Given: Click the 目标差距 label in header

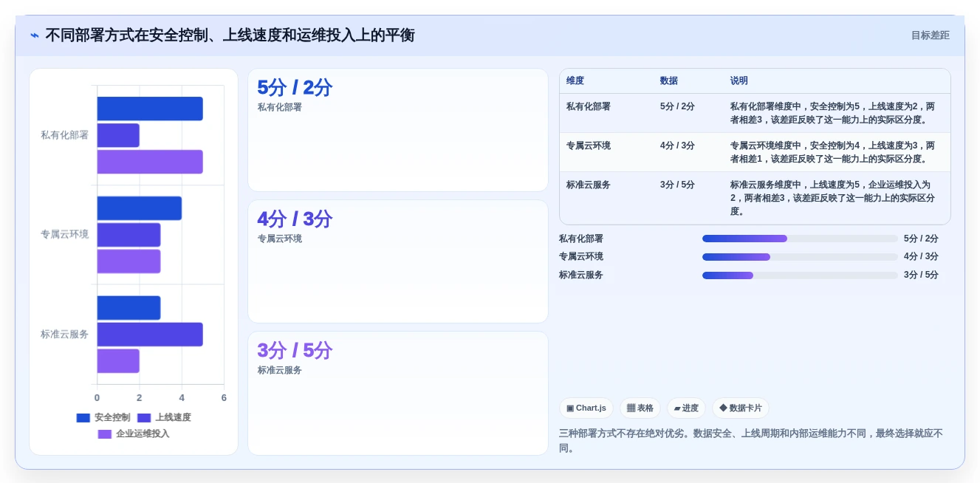Looking at the screenshot, I should tap(930, 35).
